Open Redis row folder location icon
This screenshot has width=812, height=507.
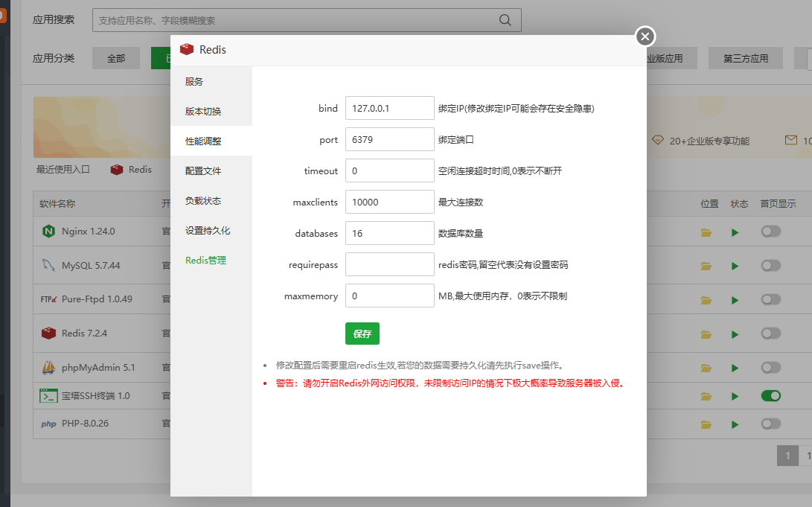click(x=706, y=334)
